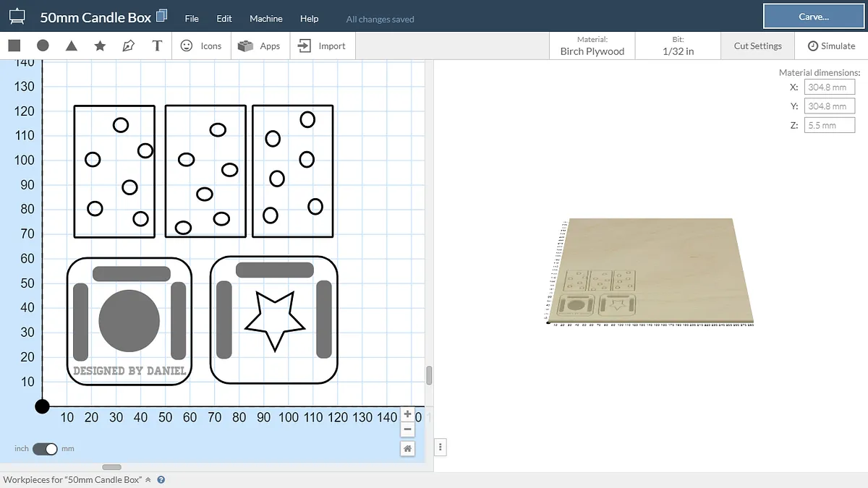Toggle units between inch and mm
The height and width of the screenshot is (488, 868).
coord(45,449)
